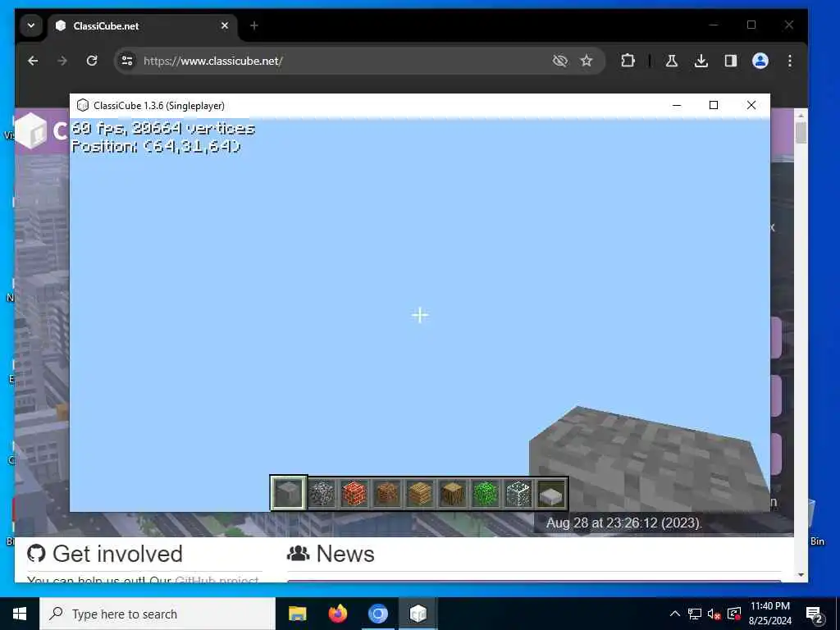The height and width of the screenshot is (630, 840).
Task: Reload the ClassiCube.net page
Action: pyautogui.click(x=92, y=61)
